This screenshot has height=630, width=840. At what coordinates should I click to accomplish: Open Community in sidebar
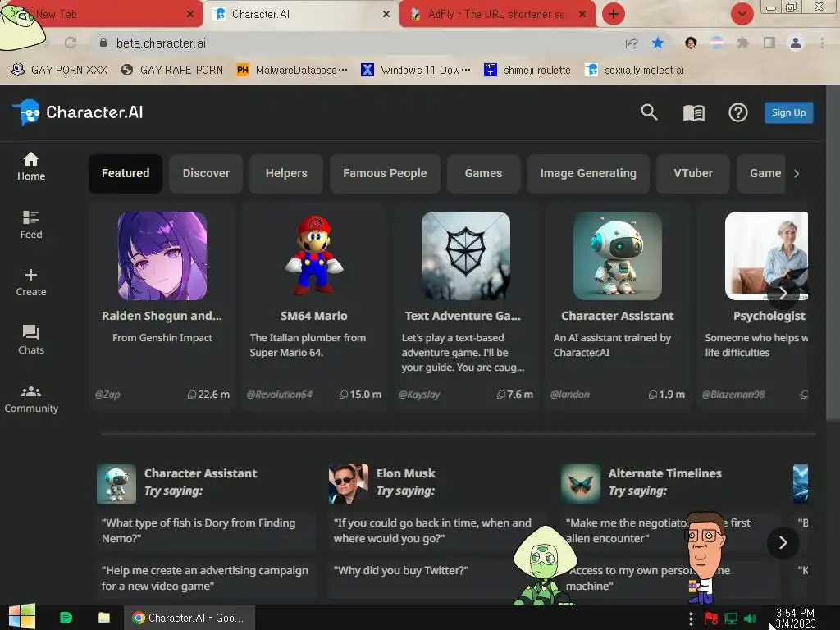[x=31, y=399]
